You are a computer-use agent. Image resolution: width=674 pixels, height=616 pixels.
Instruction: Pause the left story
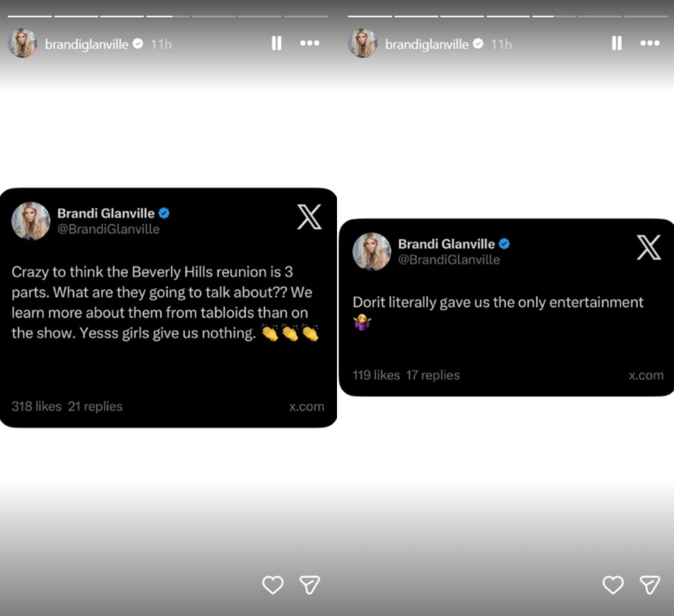coord(276,43)
